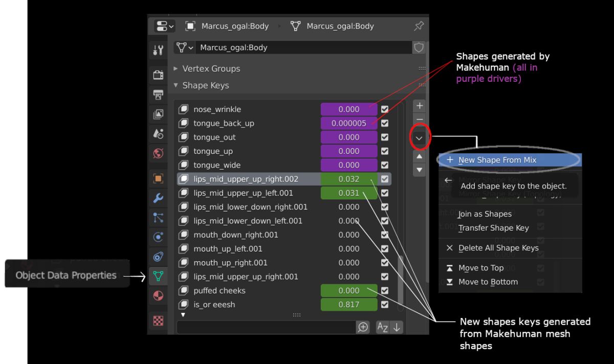Open the shape key specials chevron menu
Viewport: 614px width, 364px height.
419,138
